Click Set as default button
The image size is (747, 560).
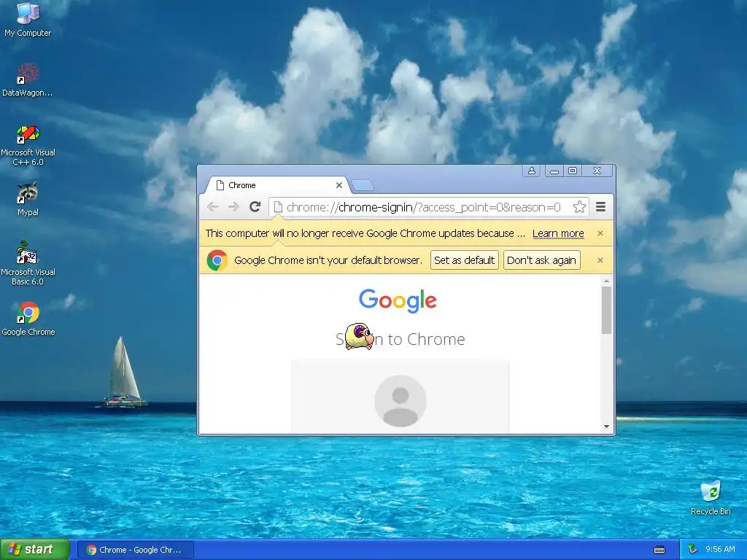pos(465,260)
